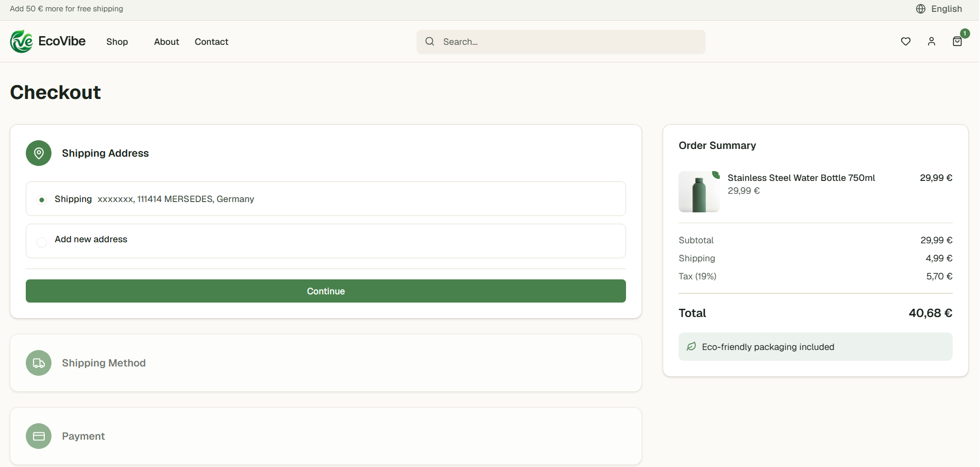Select the existing Shipping address radio
This screenshot has height=467, width=980.
(42, 199)
